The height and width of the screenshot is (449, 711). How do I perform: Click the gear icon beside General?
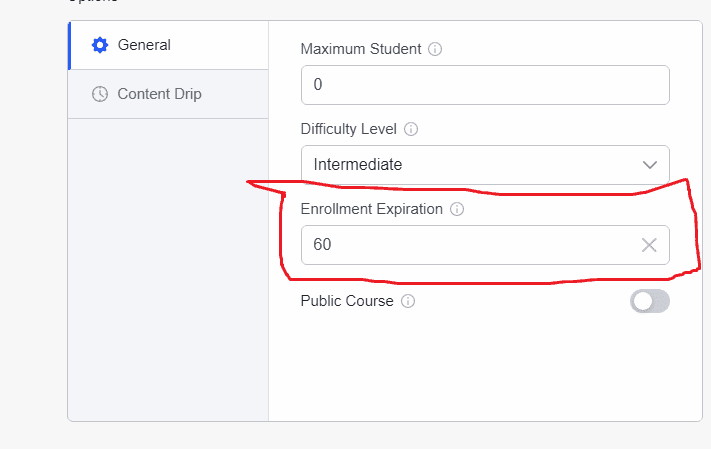(99, 45)
